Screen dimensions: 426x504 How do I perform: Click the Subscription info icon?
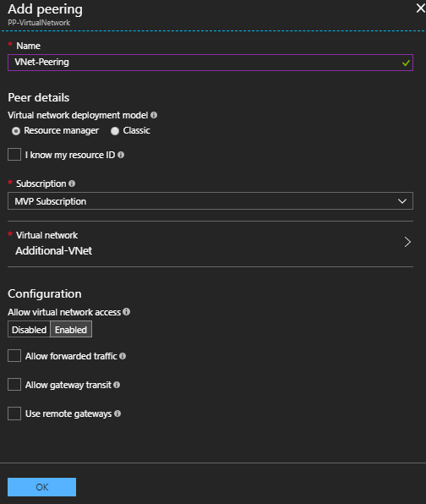pyautogui.click(x=72, y=184)
